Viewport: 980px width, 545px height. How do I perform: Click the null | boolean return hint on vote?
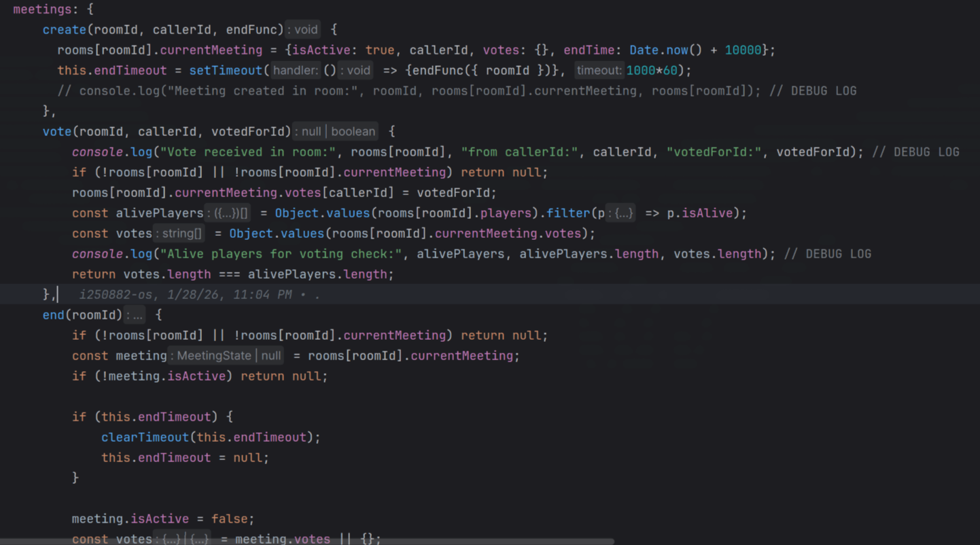336,132
